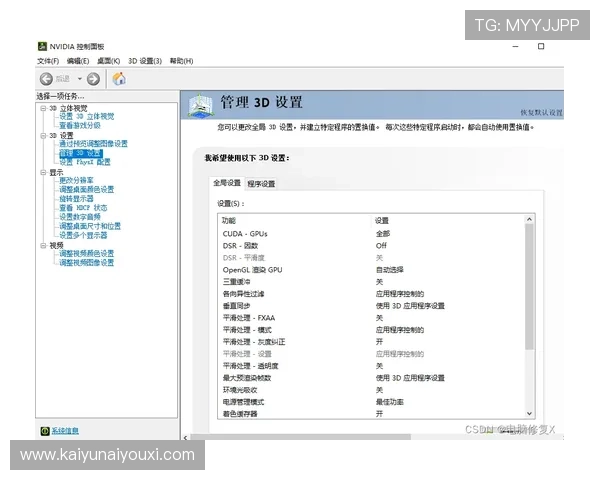This screenshot has height=480, width=600.
Task: Collapse the 显示 tree node
Action: coord(43,173)
